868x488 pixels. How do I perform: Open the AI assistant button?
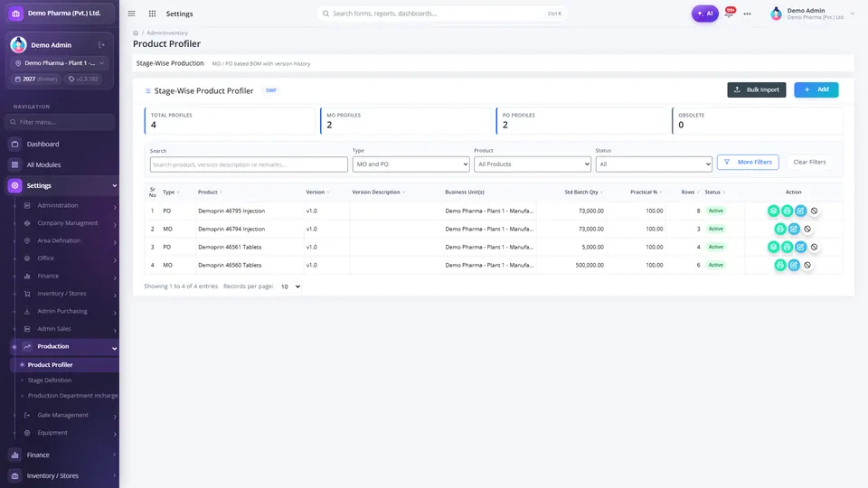tap(704, 14)
